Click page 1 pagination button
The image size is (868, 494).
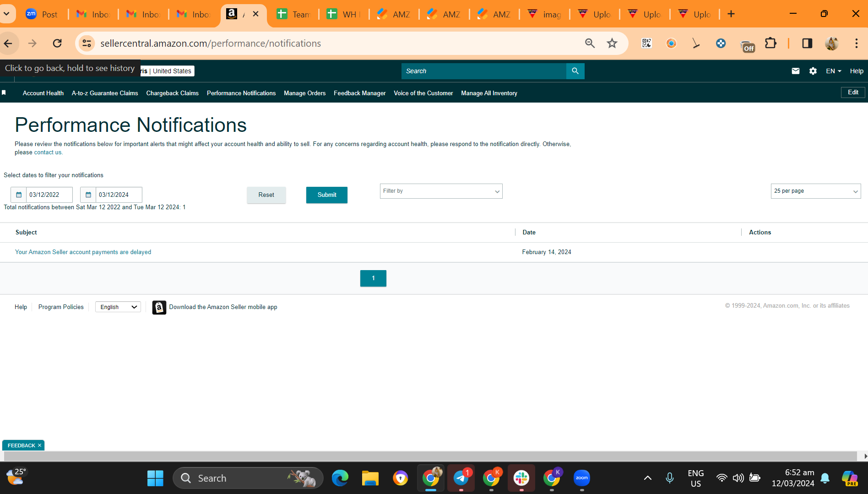[x=373, y=278]
